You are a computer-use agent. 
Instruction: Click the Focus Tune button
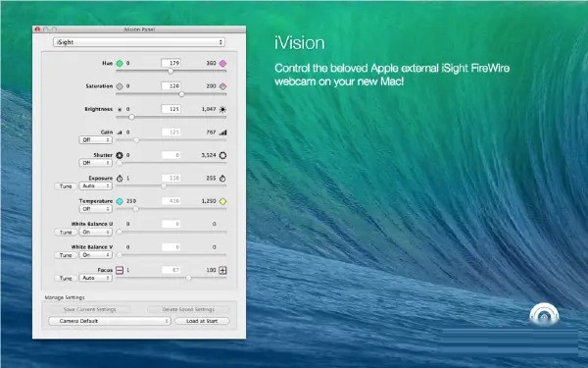(66, 279)
